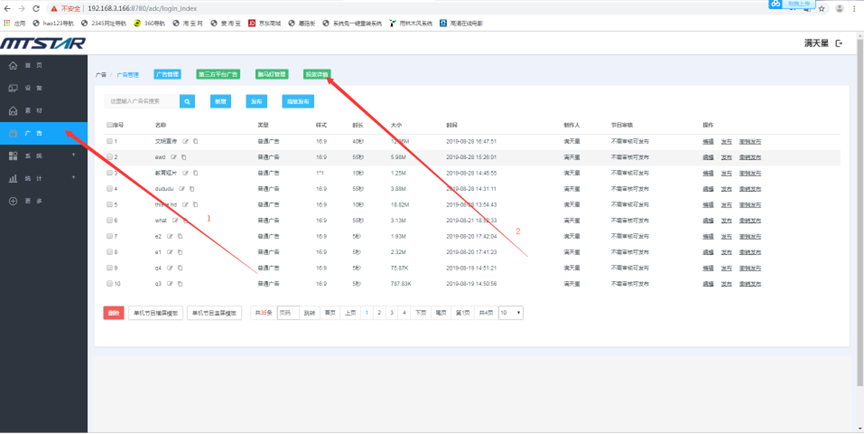Open the 首页 home icon in sidebar
The height and width of the screenshot is (434, 864).
click(x=13, y=65)
